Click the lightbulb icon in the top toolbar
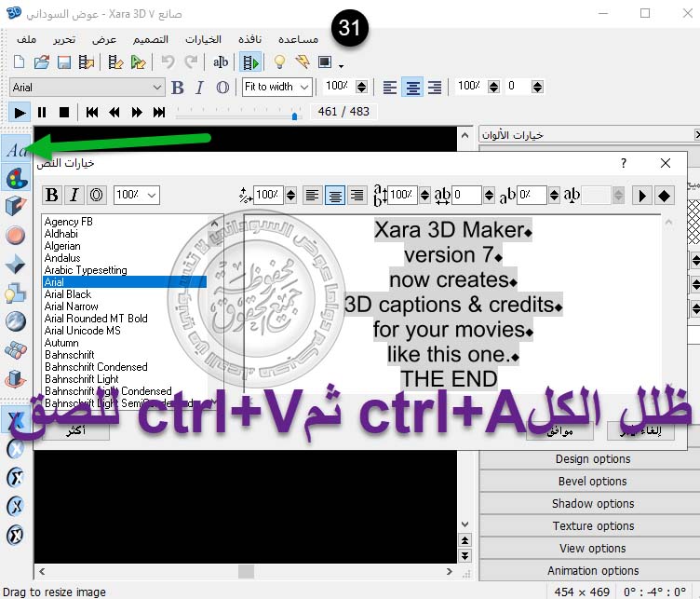The height and width of the screenshot is (599, 700). tap(277, 62)
